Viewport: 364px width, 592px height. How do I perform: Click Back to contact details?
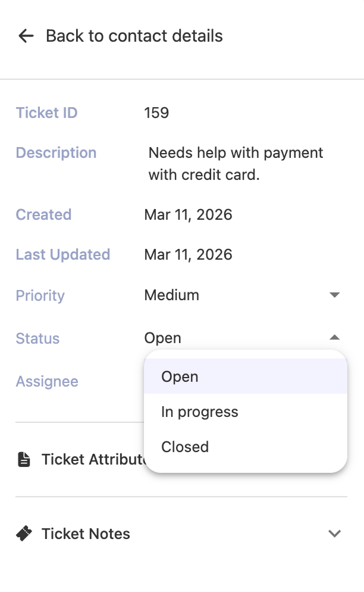(x=134, y=36)
